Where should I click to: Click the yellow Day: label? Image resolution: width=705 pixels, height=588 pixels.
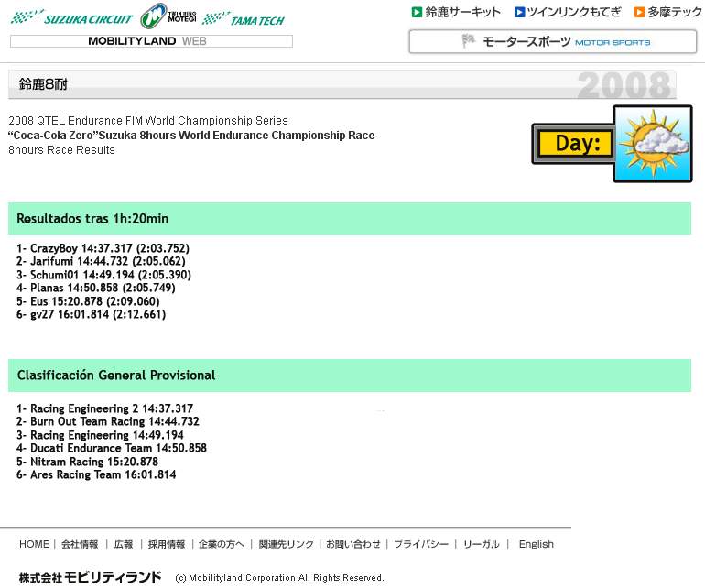pyautogui.click(x=577, y=144)
